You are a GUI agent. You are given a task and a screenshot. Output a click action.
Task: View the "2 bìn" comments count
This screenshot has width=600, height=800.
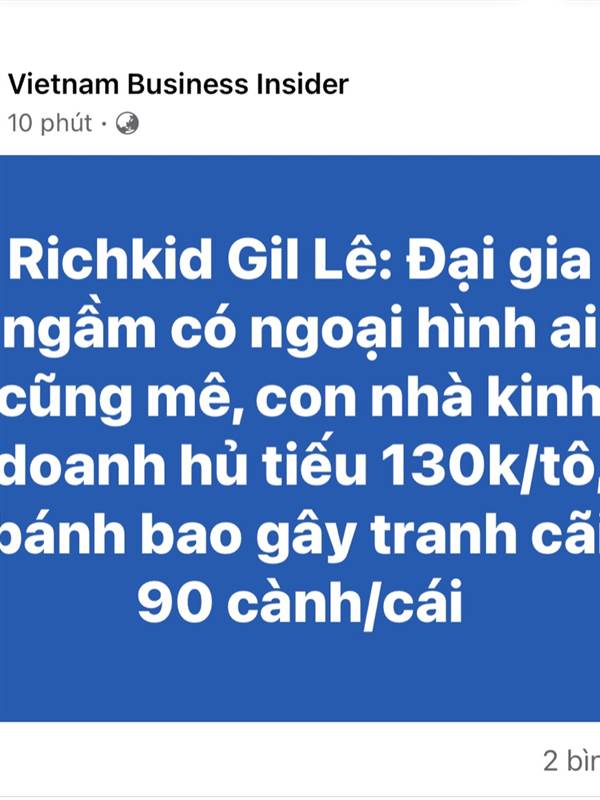pyautogui.click(x=571, y=761)
